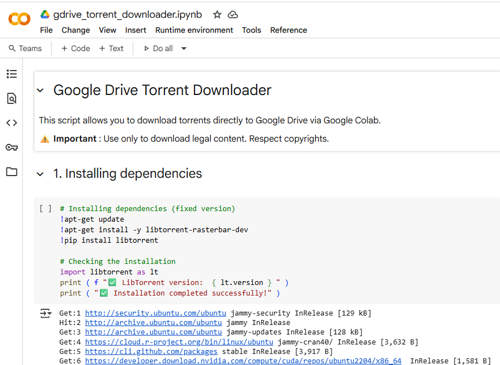Open the developer.download.nvidia.com link
The height and width of the screenshot is (365, 500).
[x=243, y=361]
